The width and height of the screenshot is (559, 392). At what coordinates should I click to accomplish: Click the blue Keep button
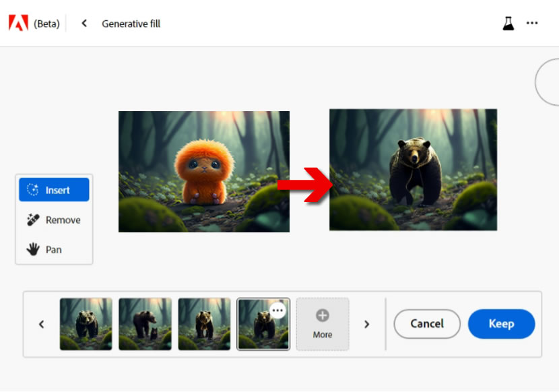click(x=501, y=324)
